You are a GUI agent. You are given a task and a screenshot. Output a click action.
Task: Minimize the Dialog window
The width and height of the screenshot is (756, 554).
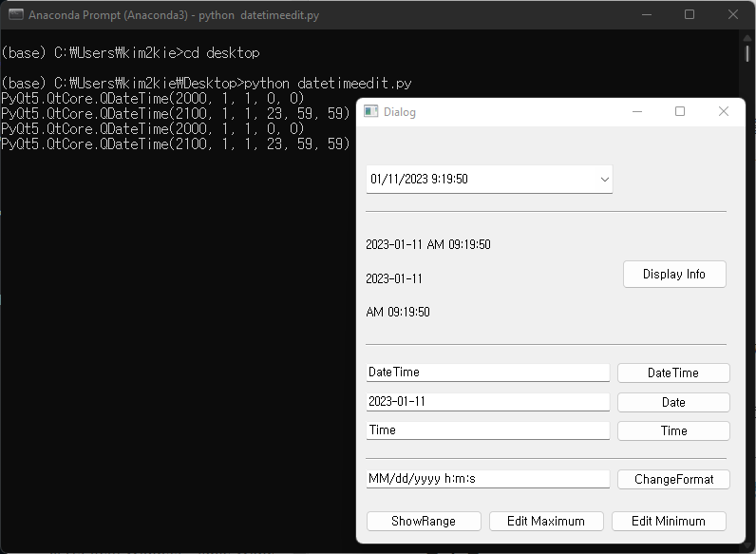637,111
